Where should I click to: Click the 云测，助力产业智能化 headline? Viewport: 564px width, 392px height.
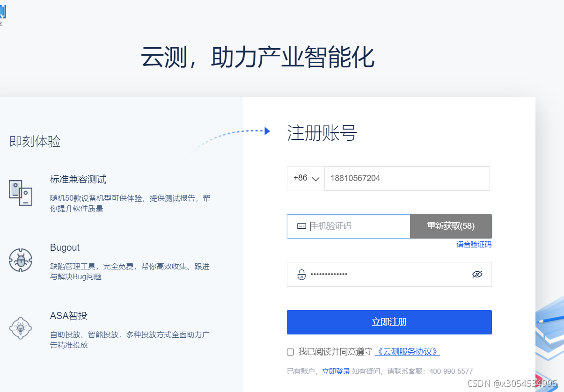(x=258, y=58)
